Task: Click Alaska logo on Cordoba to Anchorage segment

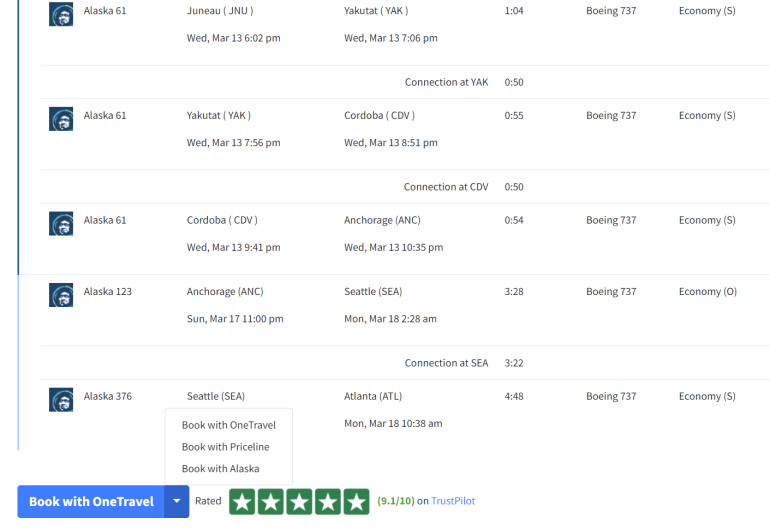Action: click(x=61, y=223)
